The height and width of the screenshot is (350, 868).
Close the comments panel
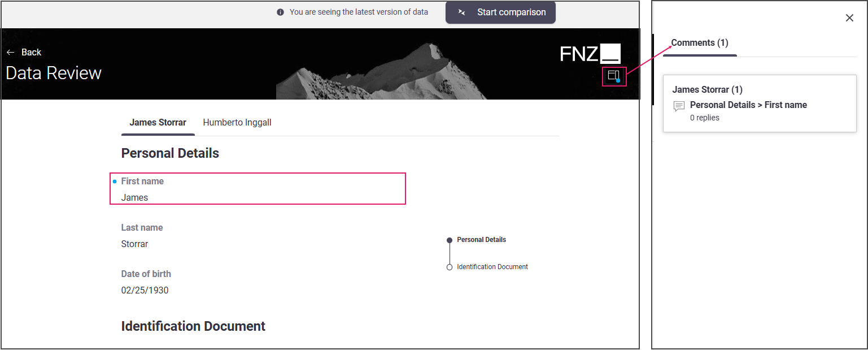[849, 18]
